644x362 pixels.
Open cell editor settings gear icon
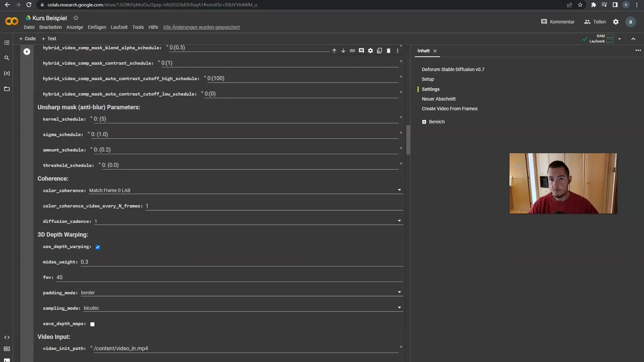[370, 51]
